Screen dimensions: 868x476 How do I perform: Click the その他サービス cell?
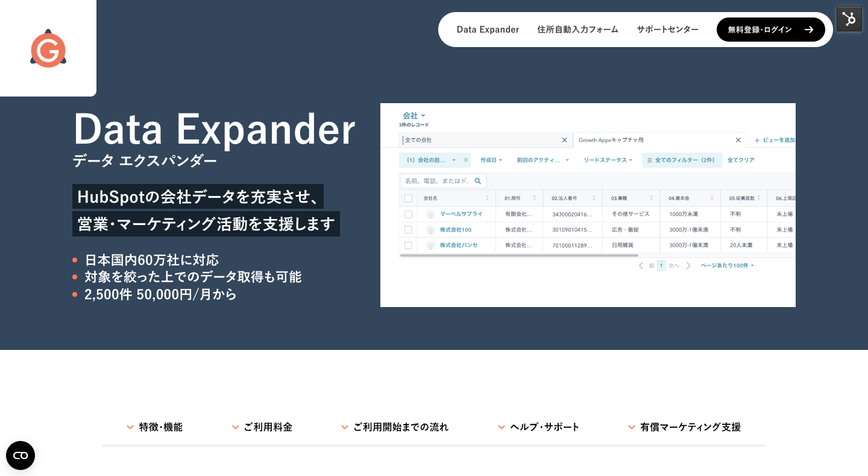click(631, 214)
